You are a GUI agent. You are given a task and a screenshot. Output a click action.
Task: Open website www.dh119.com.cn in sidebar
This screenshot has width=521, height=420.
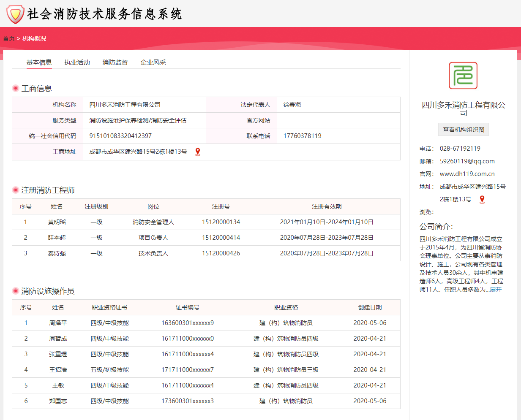(x=467, y=174)
